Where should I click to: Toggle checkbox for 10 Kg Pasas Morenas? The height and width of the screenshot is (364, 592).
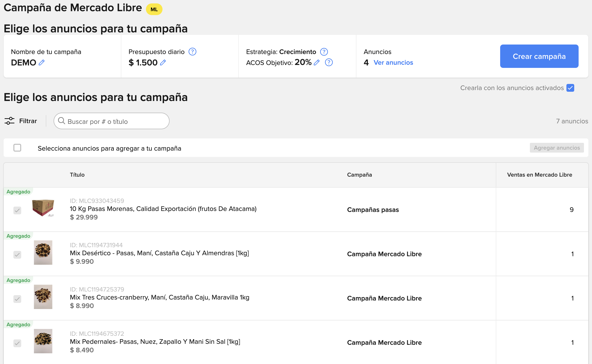(17, 210)
